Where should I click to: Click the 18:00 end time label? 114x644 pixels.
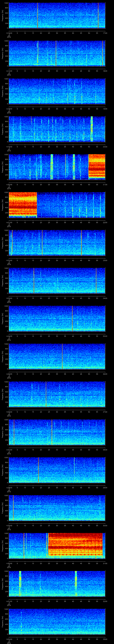105,71
